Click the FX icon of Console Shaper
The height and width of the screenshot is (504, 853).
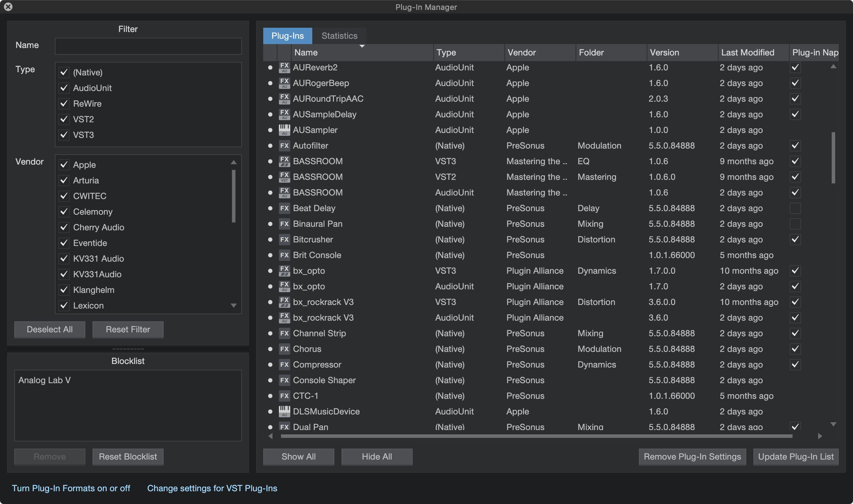(284, 380)
